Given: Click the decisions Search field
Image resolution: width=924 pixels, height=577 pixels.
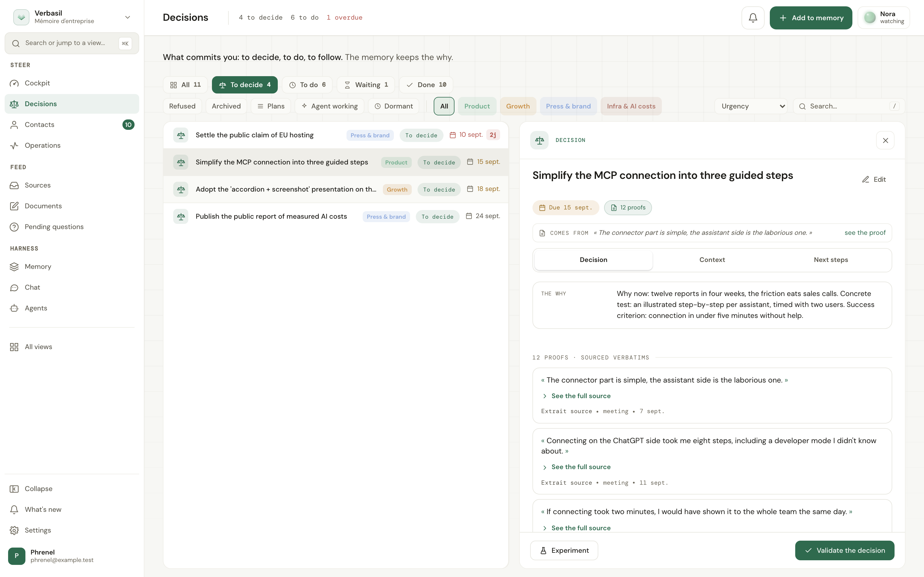Looking at the screenshot, I should tap(849, 106).
